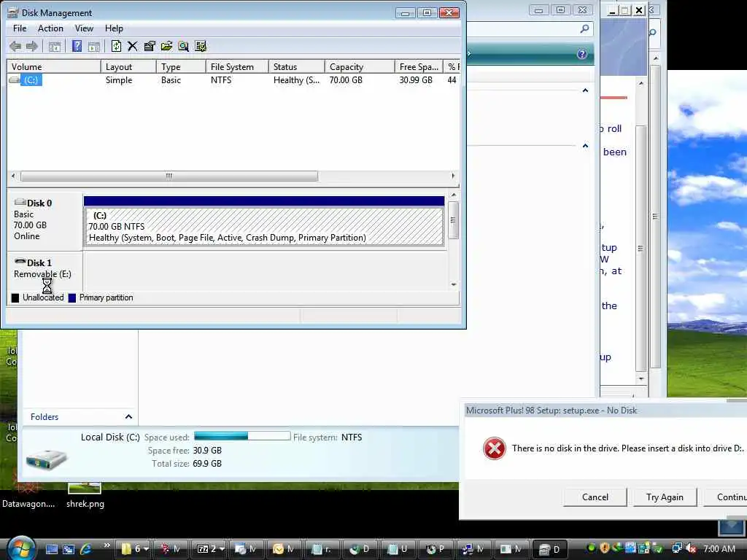Click the Refresh toolbar icon
The image size is (747, 560).
coord(116,46)
